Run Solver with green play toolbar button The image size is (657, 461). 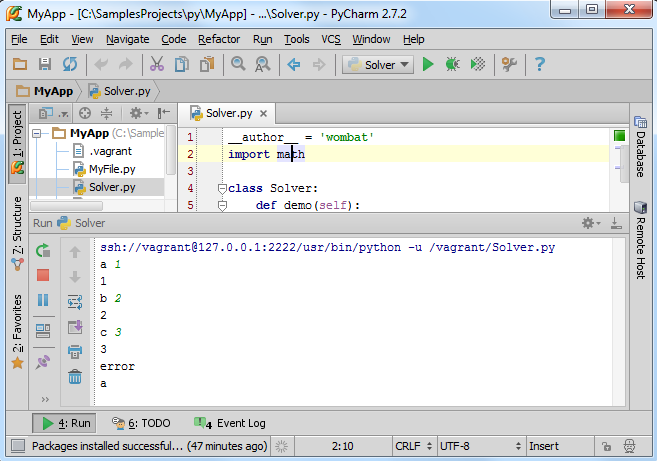[428, 65]
